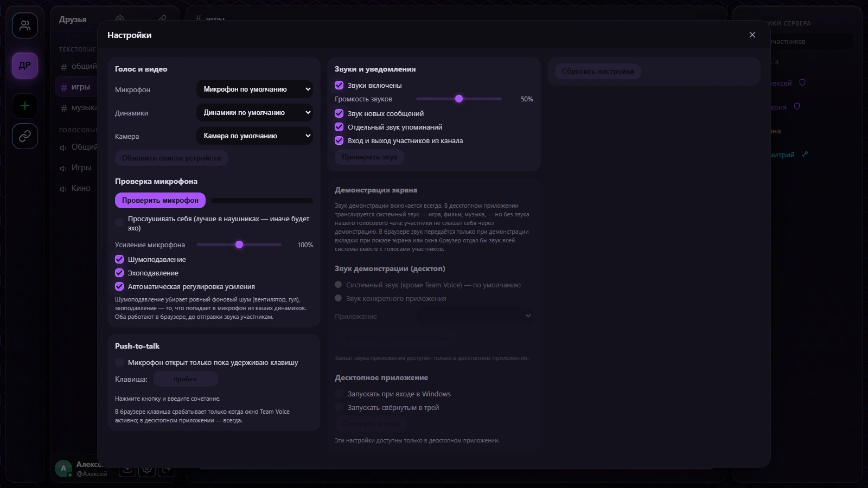
Task: Click the log out arrow icon in the user panel
Action: [167, 468]
